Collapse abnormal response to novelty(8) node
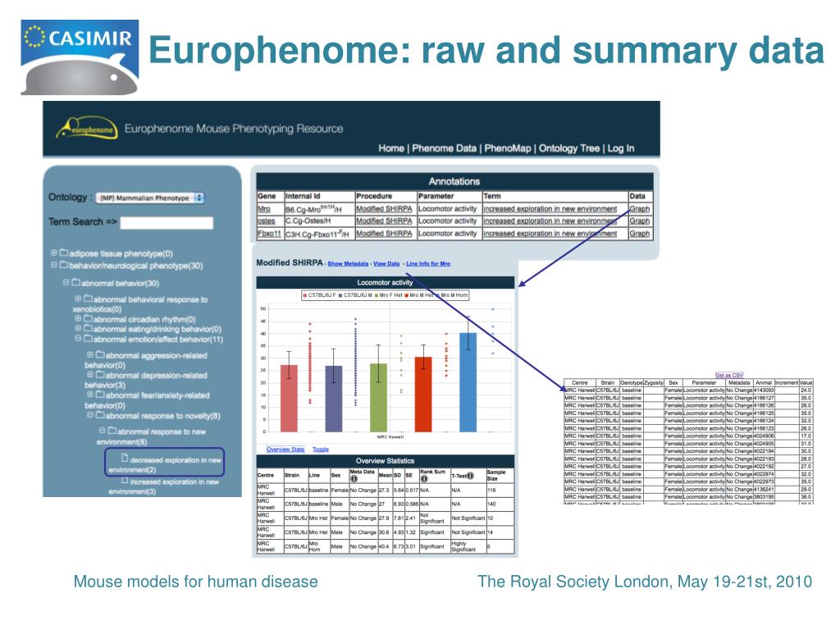This screenshot has height=630, width=840. (90, 414)
